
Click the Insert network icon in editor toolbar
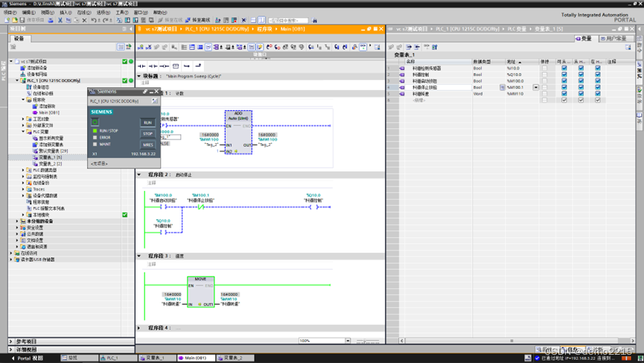(x=141, y=47)
